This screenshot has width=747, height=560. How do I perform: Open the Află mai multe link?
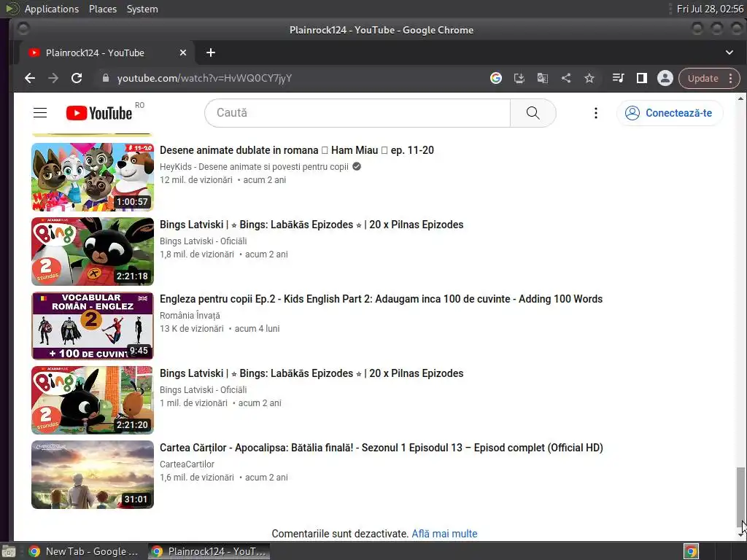click(444, 534)
